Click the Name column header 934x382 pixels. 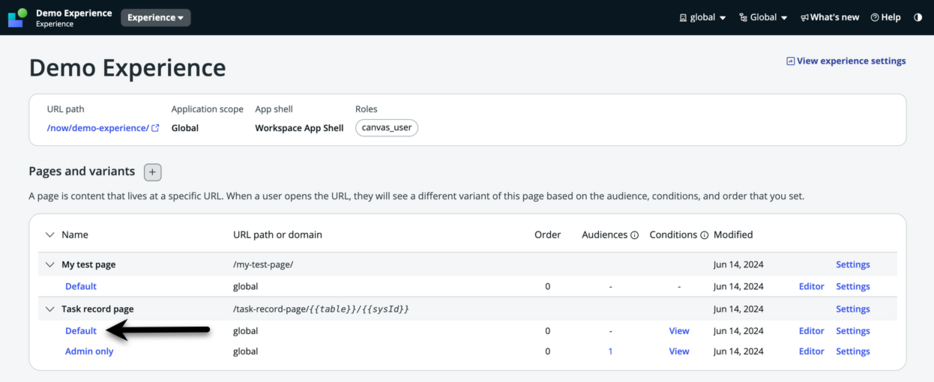click(75, 235)
